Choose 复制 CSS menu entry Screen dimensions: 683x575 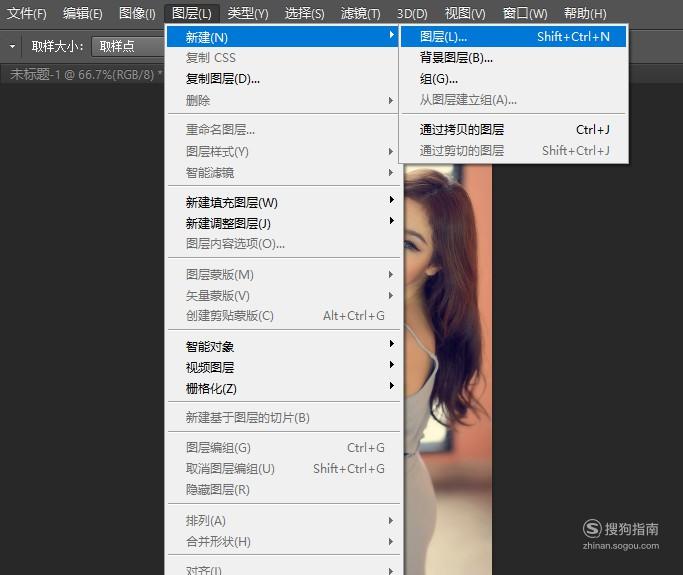(283, 58)
